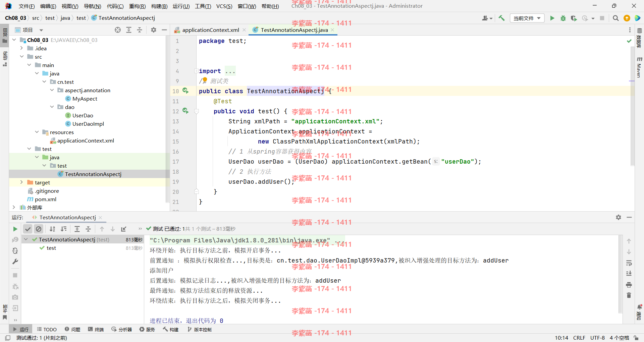644x342 pixels.
Task: Toggle read-only lock in status bar
Action: [636, 338]
